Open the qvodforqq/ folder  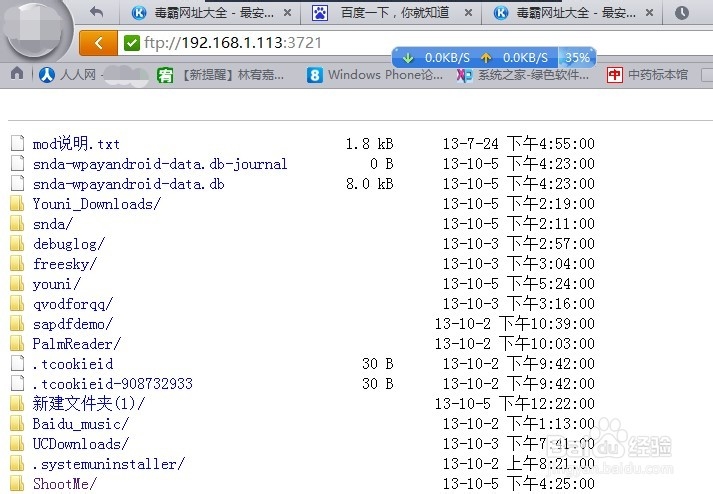click(x=73, y=304)
